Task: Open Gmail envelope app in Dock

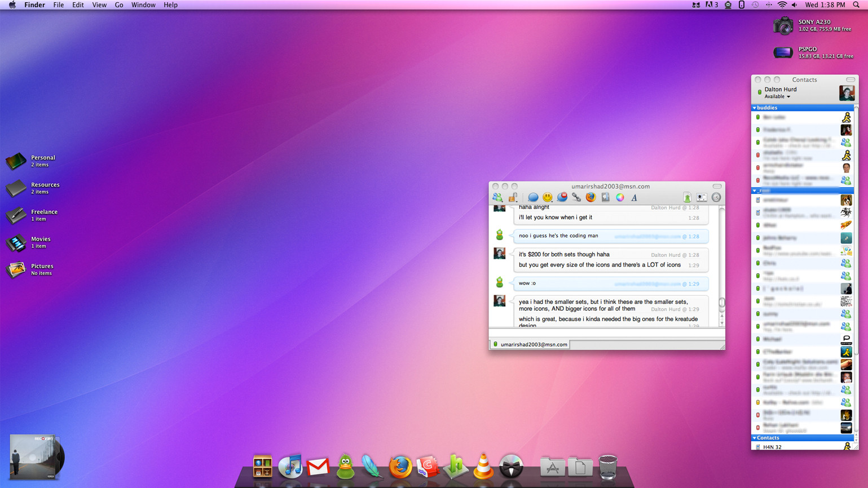Action: click(x=318, y=467)
